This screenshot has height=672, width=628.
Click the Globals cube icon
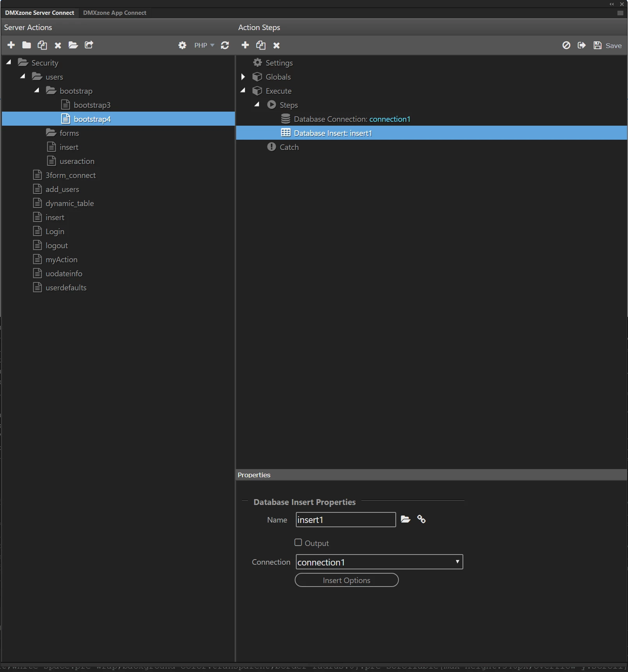257,76
